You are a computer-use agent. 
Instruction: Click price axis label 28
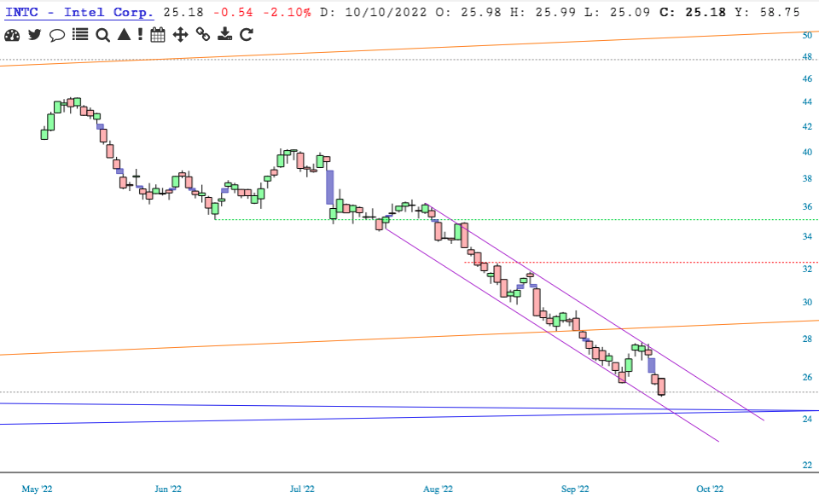807,339
